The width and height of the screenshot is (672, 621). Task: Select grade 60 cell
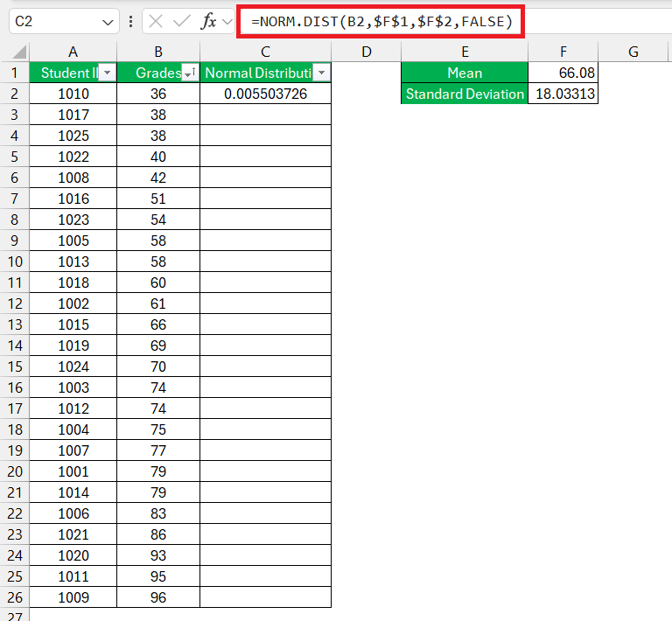pos(158,283)
